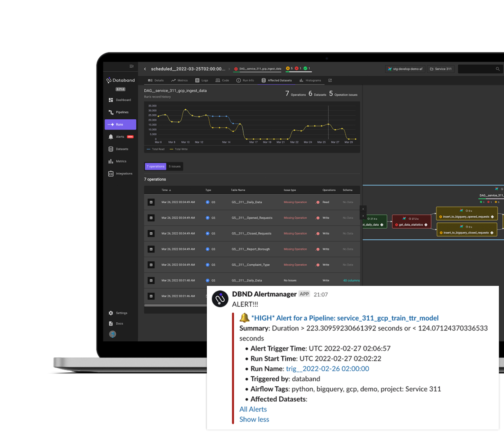Switch to the Details tab

pyautogui.click(x=156, y=80)
